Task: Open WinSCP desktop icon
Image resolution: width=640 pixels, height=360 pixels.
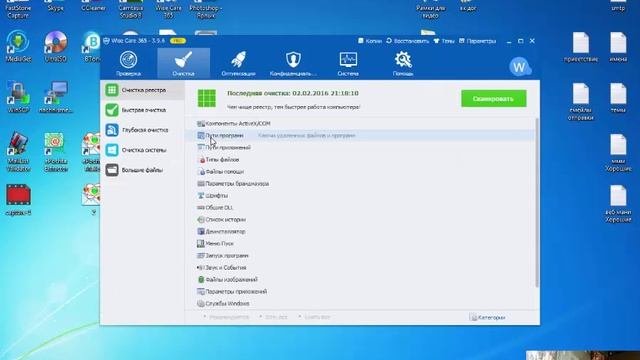Action: coord(18,97)
